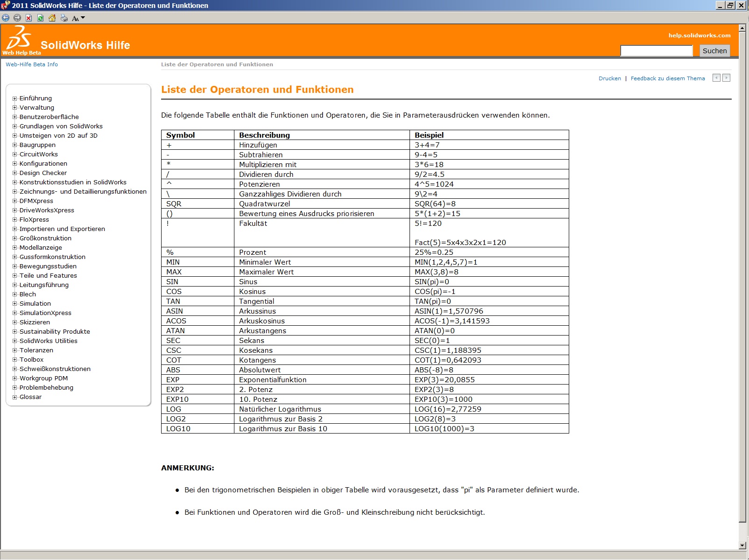Image resolution: width=749 pixels, height=560 pixels.
Task: Click the Ganzzahliges Dividieren durch cell
Action: (x=322, y=194)
